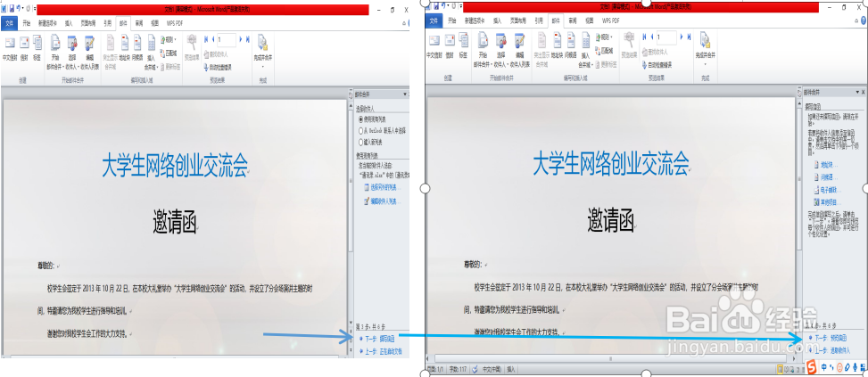Open Insert (插入) tab in left window
This screenshot has width=868, height=377.
[69, 23]
